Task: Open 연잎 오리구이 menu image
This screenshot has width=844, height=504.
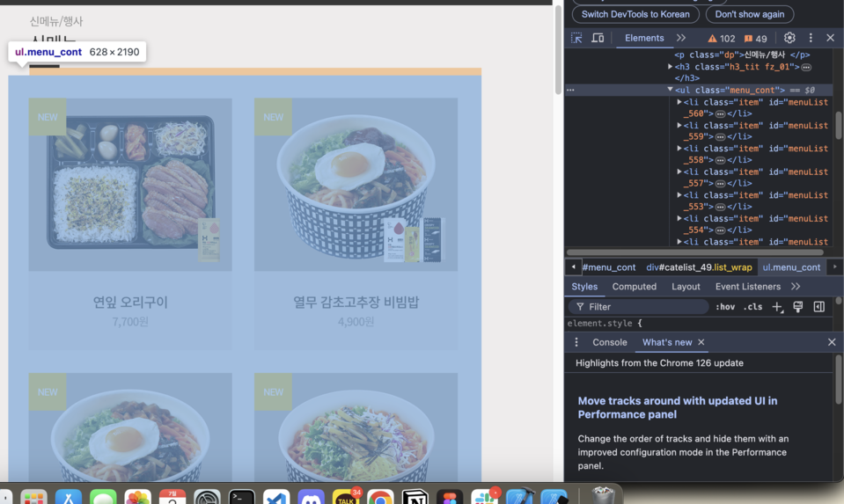Action: (x=130, y=185)
